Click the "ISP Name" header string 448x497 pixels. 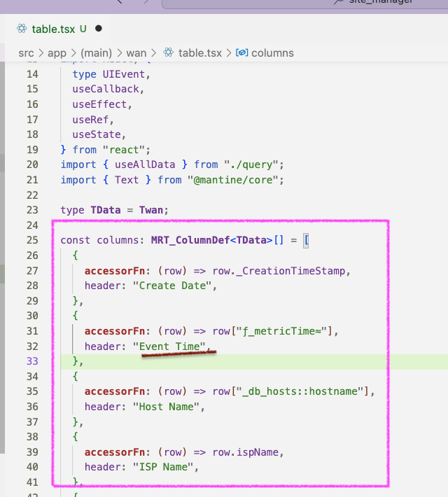point(163,467)
